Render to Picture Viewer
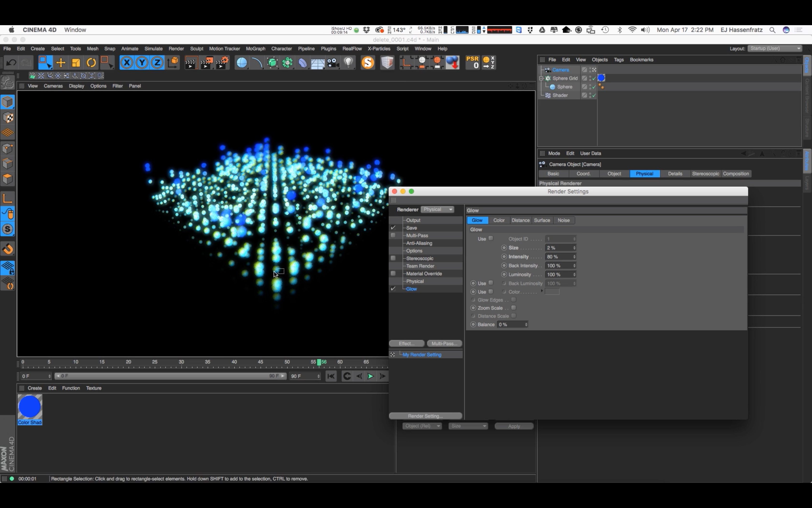812x508 pixels. 207,63
